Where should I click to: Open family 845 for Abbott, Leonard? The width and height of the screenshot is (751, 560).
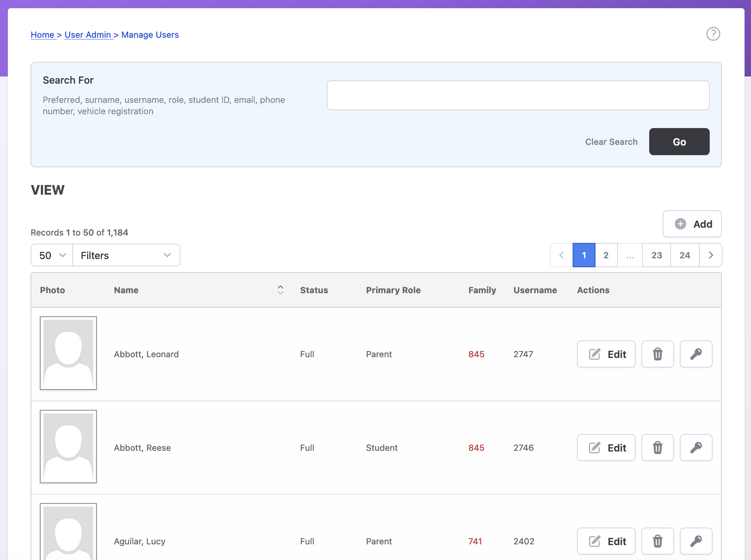[x=476, y=354]
